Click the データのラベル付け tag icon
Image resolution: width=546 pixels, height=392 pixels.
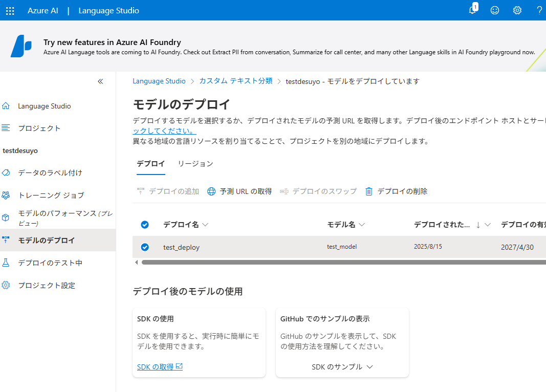point(6,172)
